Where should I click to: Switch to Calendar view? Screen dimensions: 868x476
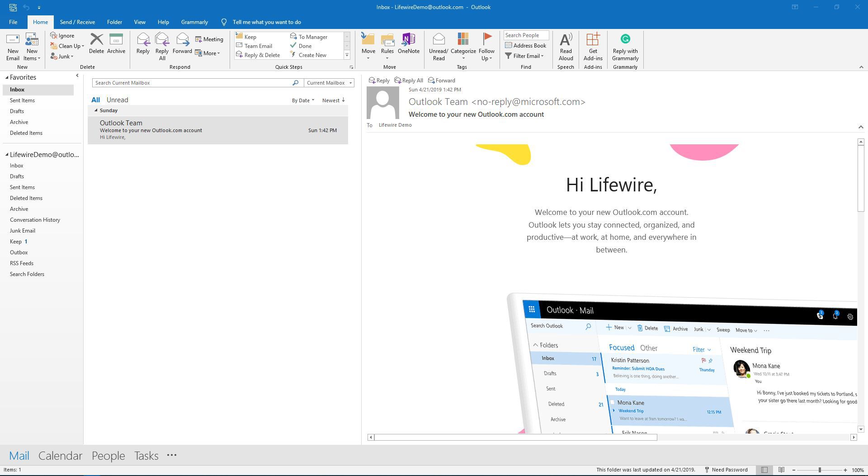point(60,456)
